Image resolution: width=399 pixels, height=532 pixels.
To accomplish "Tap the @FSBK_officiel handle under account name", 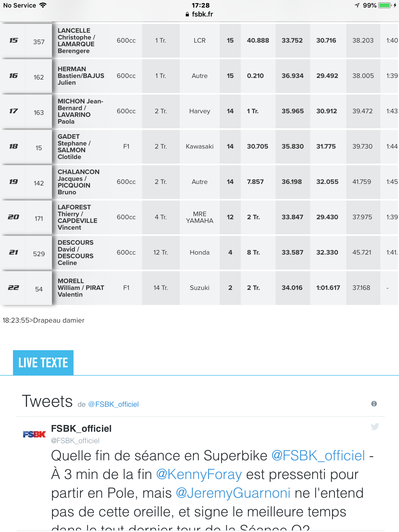I will (75, 441).
